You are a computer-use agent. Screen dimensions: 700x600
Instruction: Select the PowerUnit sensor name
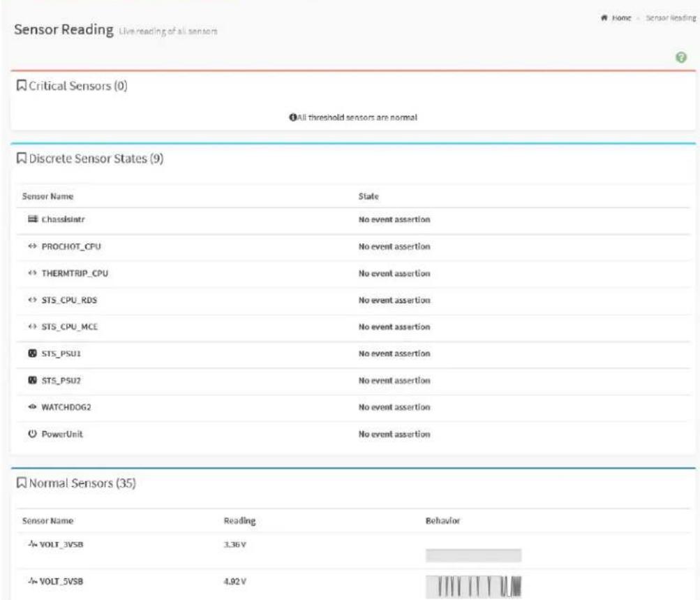coord(62,434)
